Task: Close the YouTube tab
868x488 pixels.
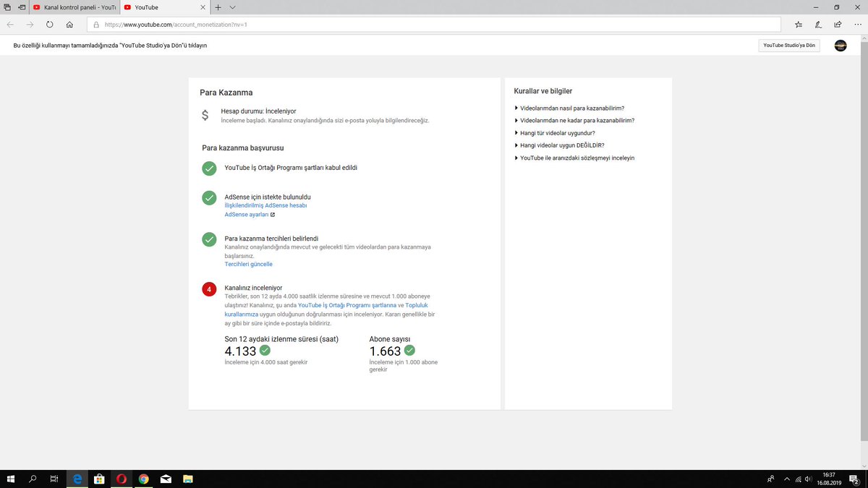Action: coord(204,7)
